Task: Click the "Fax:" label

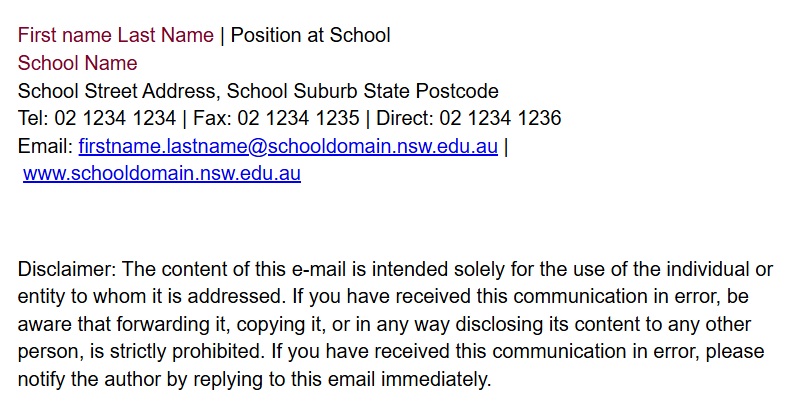Action: (x=213, y=119)
